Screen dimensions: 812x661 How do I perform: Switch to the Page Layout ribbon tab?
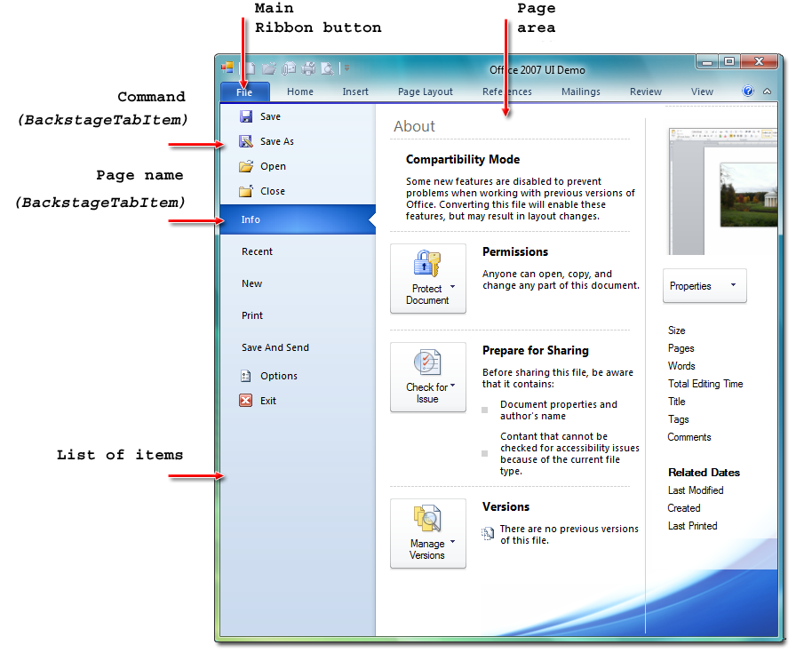pyautogui.click(x=425, y=92)
